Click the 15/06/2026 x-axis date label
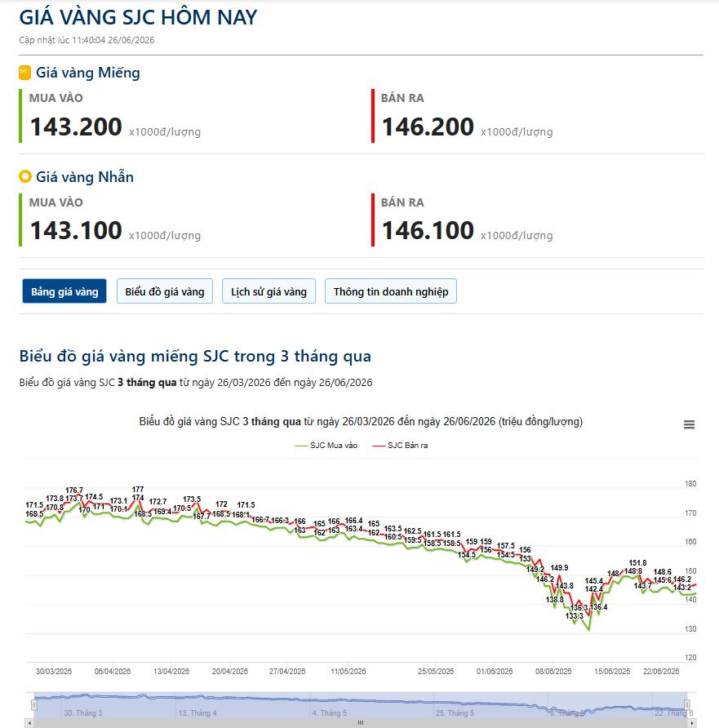 (612, 672)
